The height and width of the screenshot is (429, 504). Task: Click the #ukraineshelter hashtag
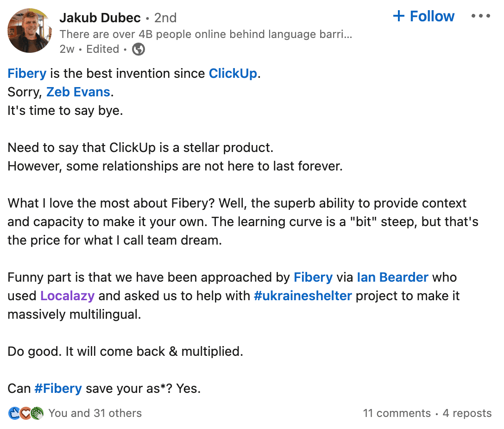click(302, 296)
